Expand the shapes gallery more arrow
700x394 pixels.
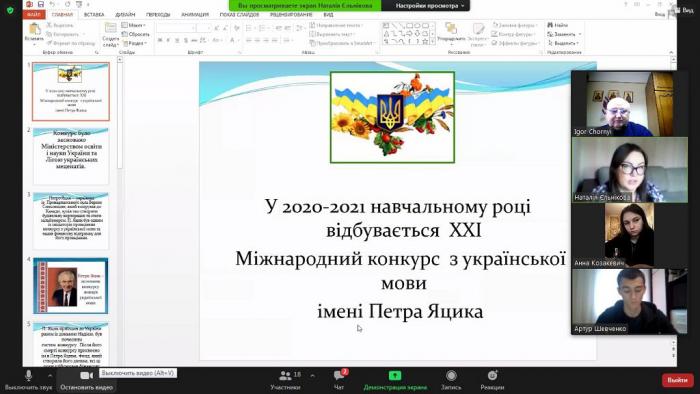[x=432, y=41]
